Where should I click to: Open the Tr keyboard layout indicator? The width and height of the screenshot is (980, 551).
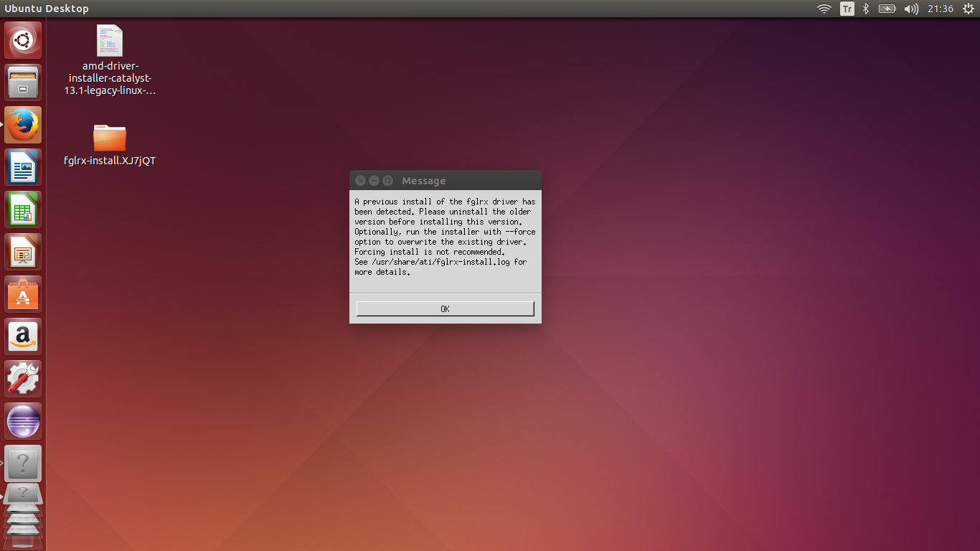click(847, 9)
